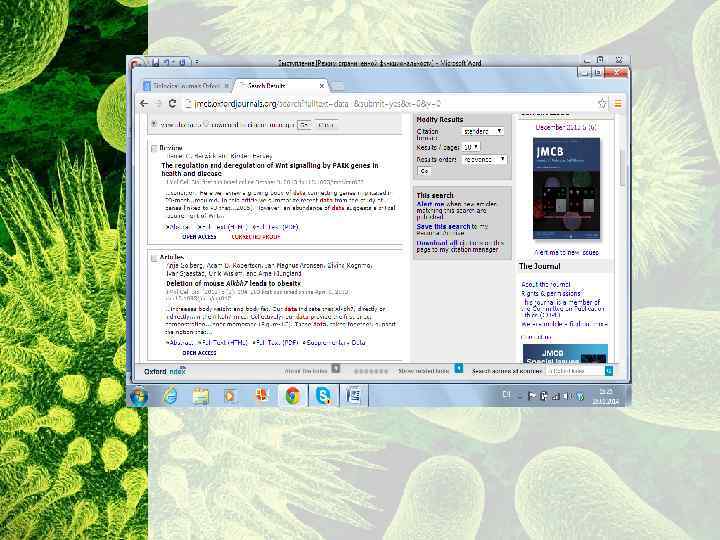Select the first view radio option
This screenshot has height=540, width=720.
point(154,124)
